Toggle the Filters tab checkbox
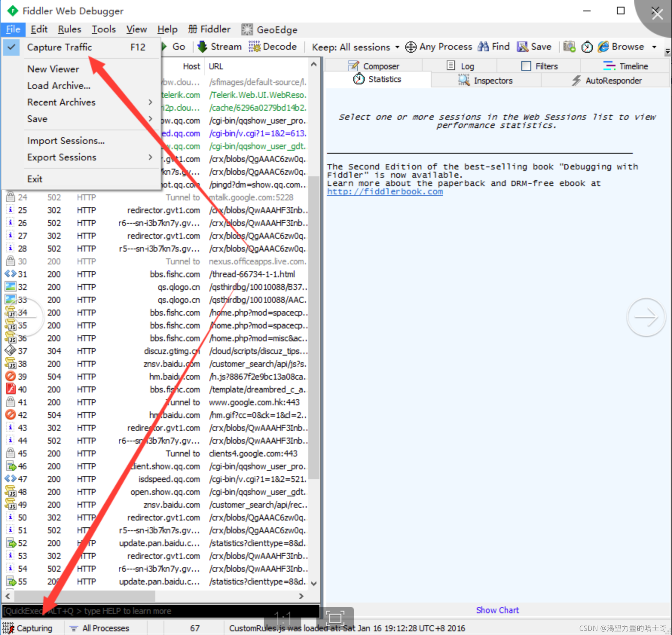 pos(526,66)
